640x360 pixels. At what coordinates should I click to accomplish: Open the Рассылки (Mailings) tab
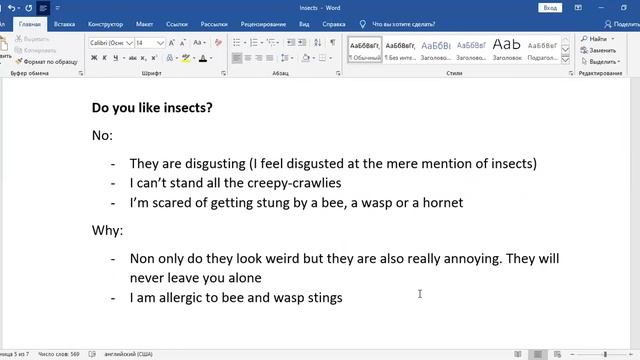(214, 24)
